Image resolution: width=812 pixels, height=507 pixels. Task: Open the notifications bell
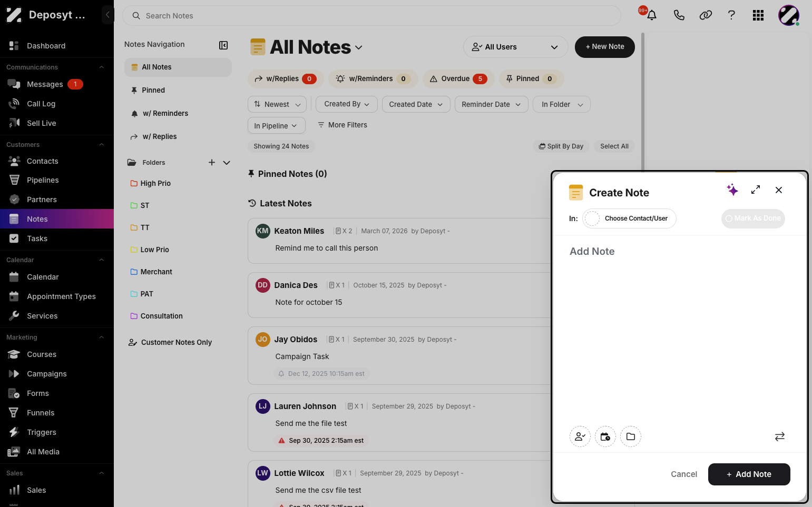[x=652, y=15]
